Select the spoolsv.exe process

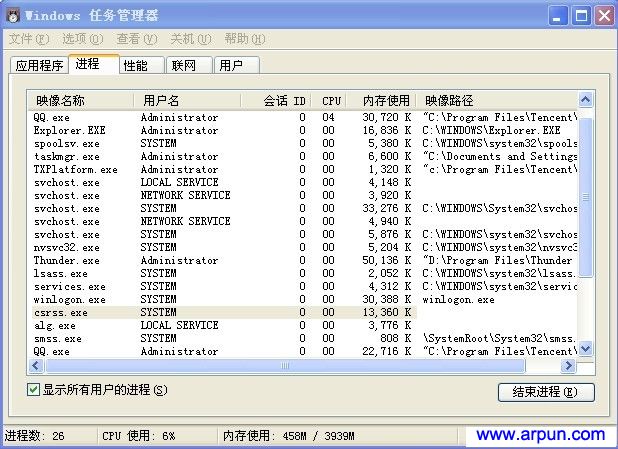[303, 143]
